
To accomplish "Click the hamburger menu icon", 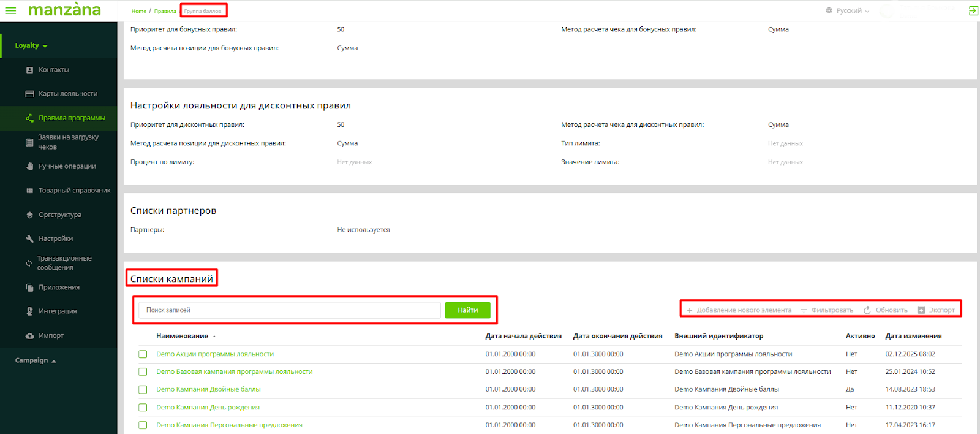I will point(10,10).
